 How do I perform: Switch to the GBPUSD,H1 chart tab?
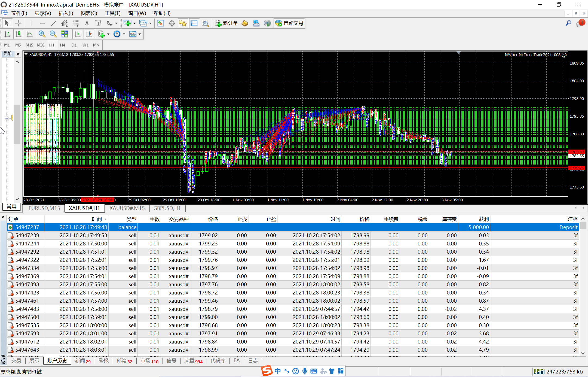coord(167,208)
